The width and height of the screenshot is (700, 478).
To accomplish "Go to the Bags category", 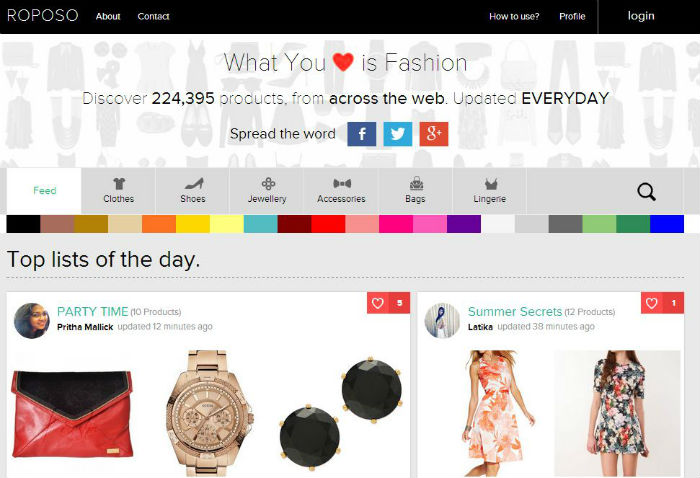I will pos(415,191).
